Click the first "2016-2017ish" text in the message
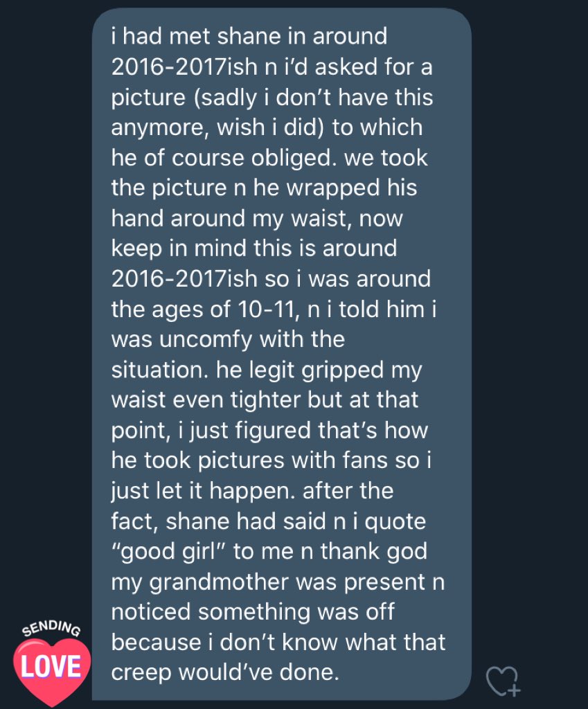This screenshot has width=588, height=709. (x=181, y=66)
